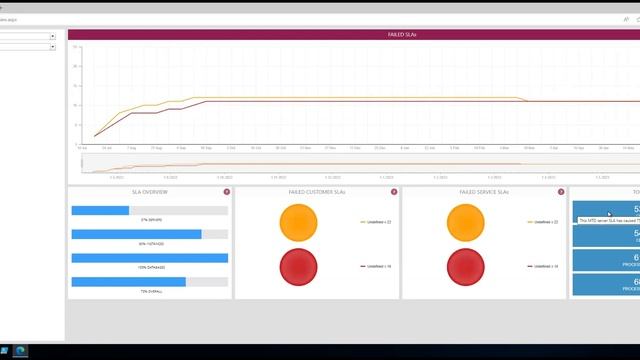Click the read aloud icon in address bar
Viewport: 640px width, 360px height.
click(x=626, y=19)
